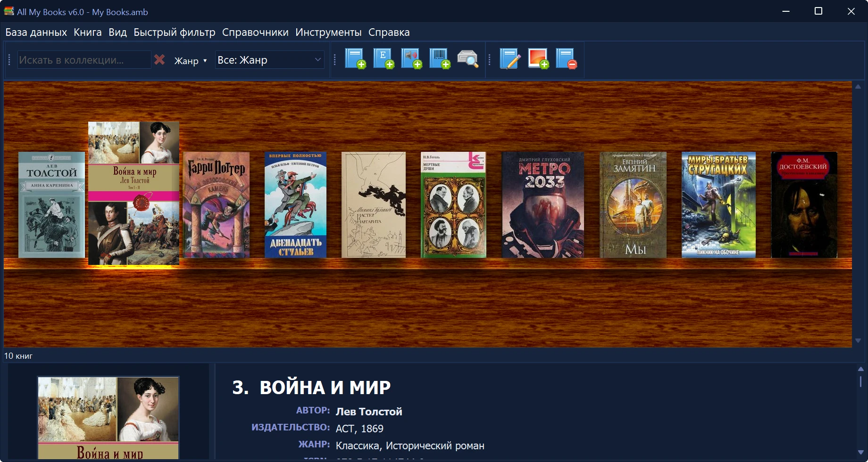Delete the selected book via minus icon
This screenshot has height=462, width=868.
tap(566, 59)
